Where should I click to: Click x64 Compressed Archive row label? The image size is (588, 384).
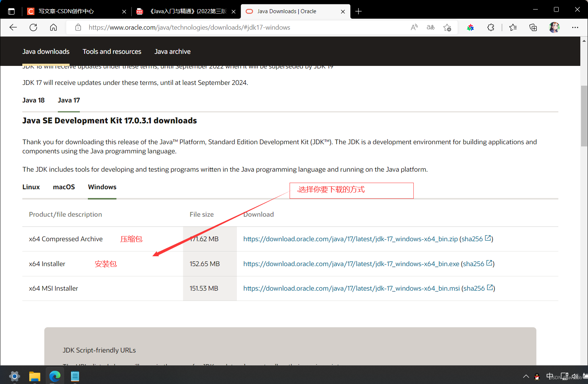tap(66, 239)
